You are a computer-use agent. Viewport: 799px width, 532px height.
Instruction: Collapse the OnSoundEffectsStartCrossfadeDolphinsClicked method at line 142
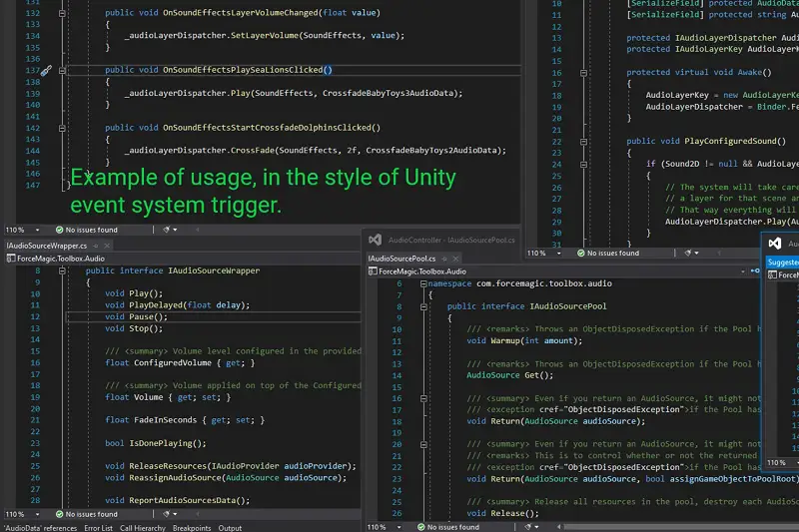(x=62, y=129)
